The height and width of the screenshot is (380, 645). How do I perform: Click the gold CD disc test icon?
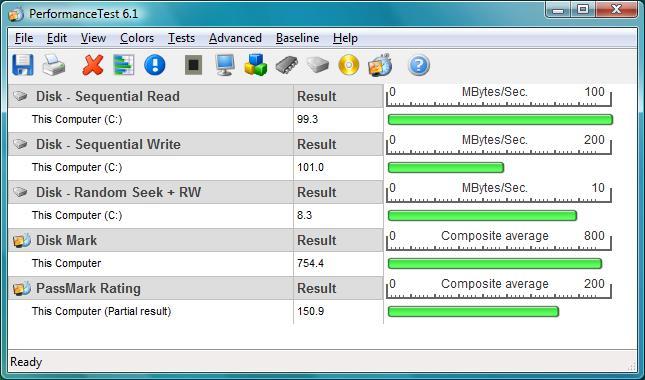pos(349,65)
